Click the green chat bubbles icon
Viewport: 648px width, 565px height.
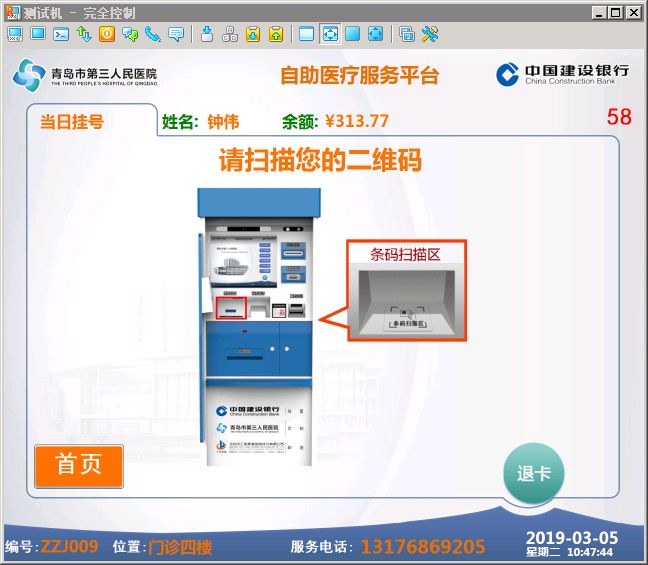130,34
